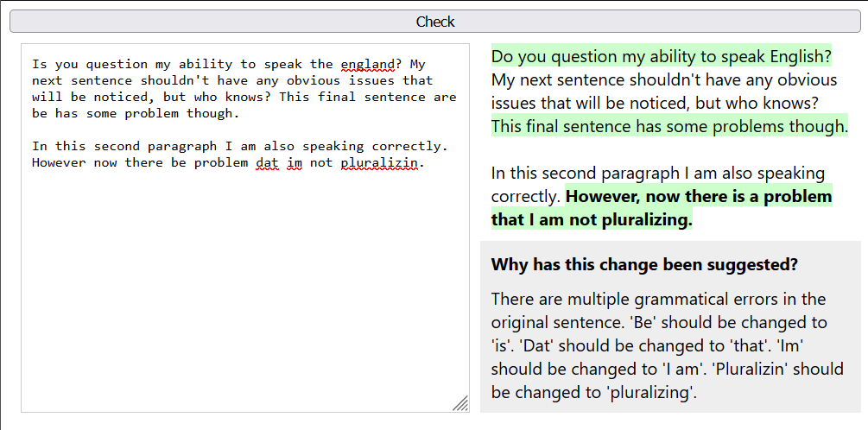Click the misspelled word 'dat' in the text area

click(x=267, y=163)
